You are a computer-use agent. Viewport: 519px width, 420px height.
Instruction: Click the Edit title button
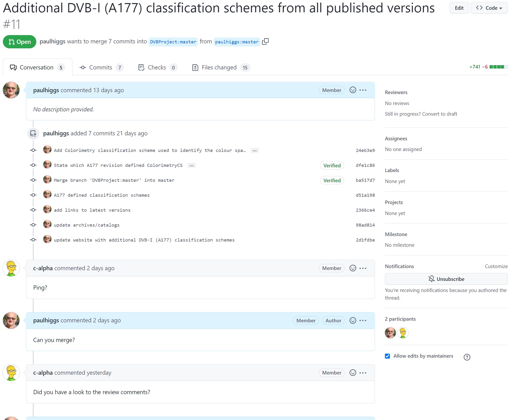(x=459, y=8)
